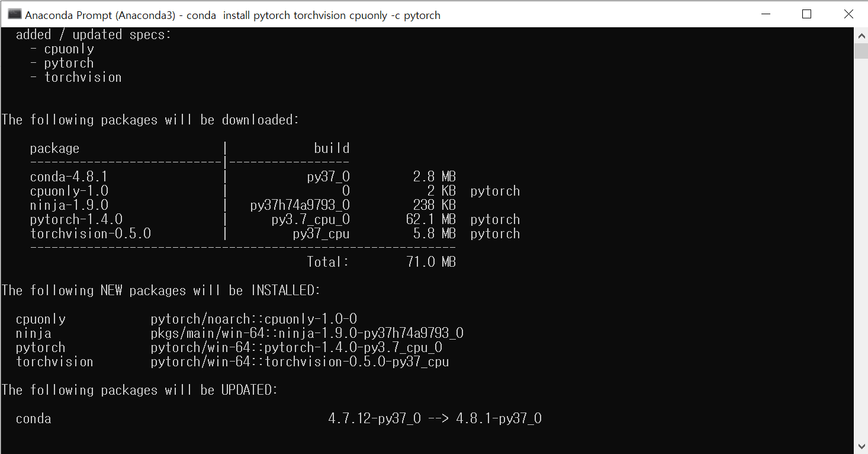This screenshot has height=454, width=868.
Task: Click the '71.0 MB' total size
Action: (x=431, y=262)
